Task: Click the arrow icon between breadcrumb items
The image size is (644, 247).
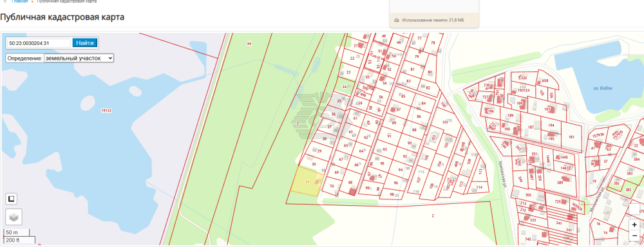Action: point(32,2)
